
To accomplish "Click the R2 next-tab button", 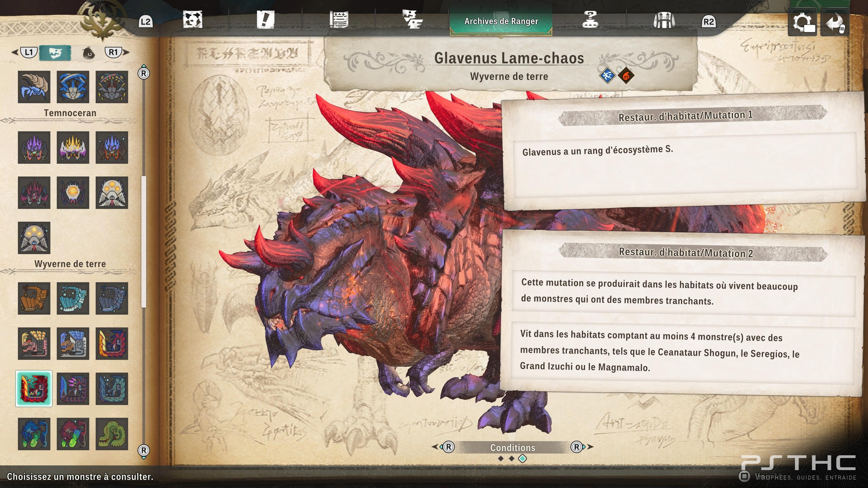I will [x=708, y=22].
